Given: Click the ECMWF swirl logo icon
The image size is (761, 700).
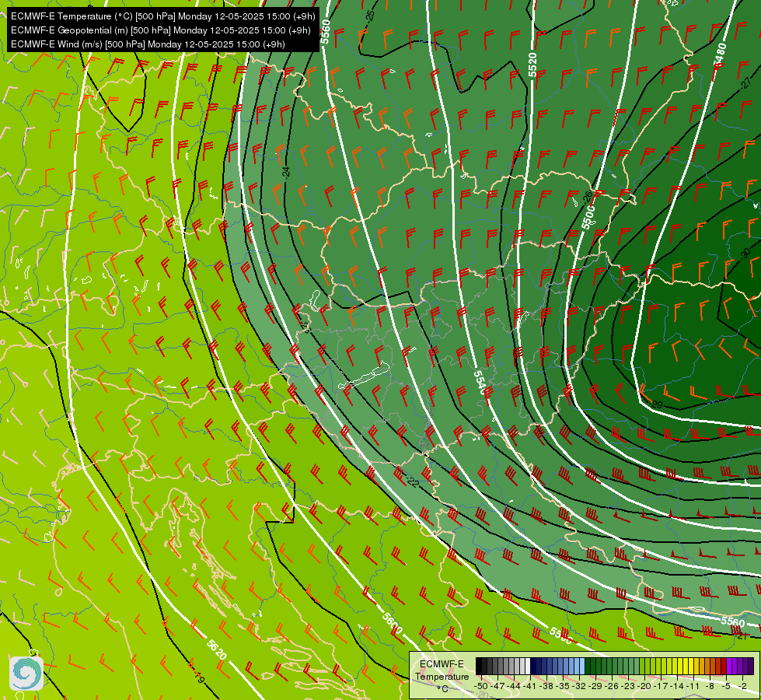Looking at the screenshot, I should click(x=26, y=673).
